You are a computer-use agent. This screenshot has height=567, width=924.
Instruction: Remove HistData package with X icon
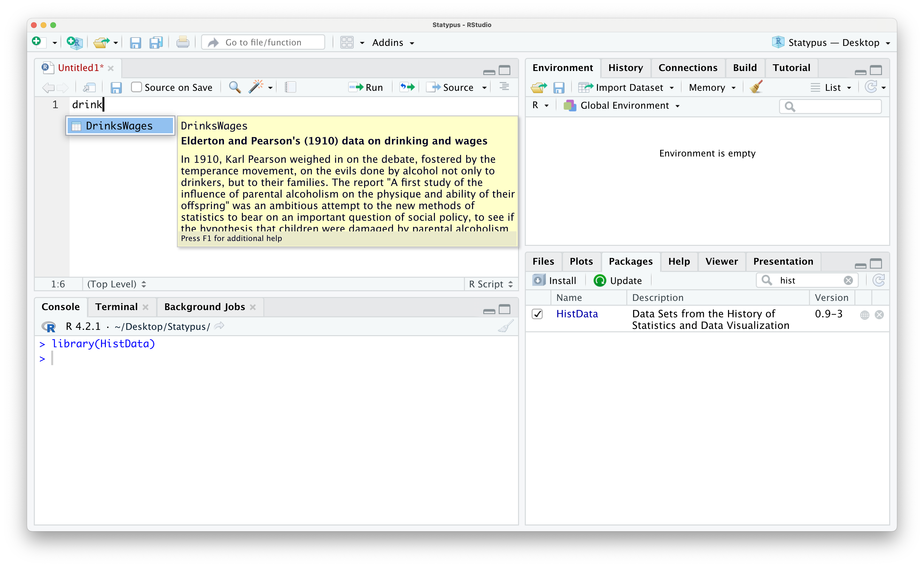point(879,315)
